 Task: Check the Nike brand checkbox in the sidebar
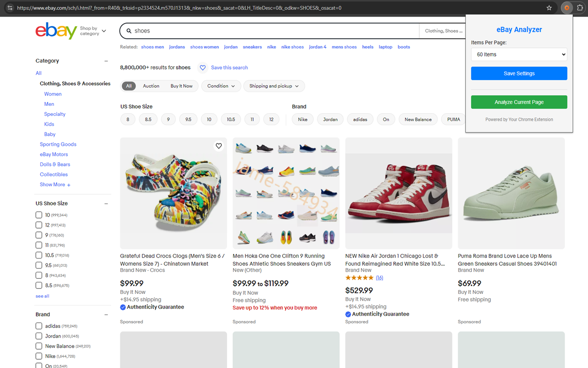39,356
